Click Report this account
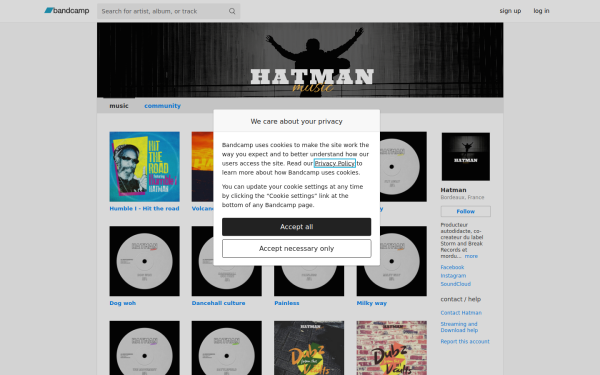This screenshot has height=375, width=600. (465, 342)
